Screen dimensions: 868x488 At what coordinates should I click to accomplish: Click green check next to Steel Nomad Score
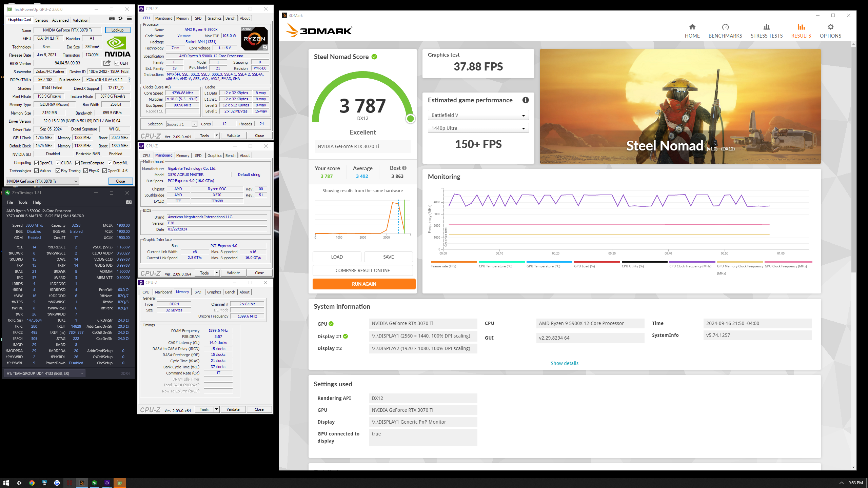pos(374,57)
